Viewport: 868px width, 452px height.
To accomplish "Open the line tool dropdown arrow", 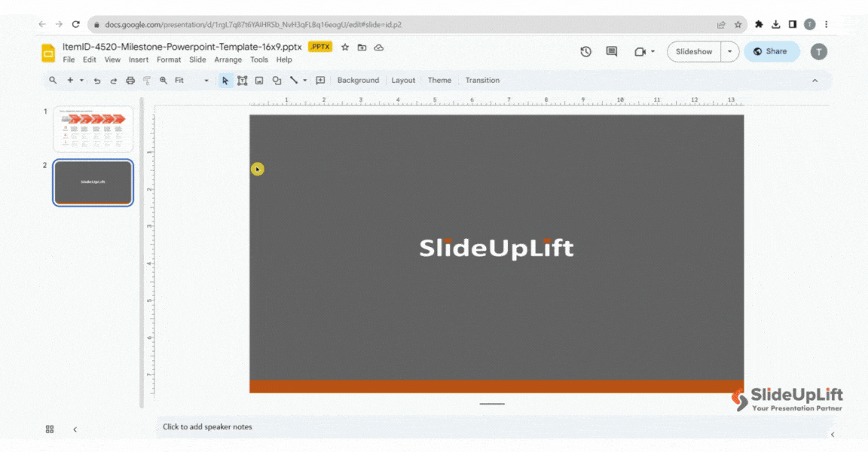I will pyautogui.click(x=304, y=80).
